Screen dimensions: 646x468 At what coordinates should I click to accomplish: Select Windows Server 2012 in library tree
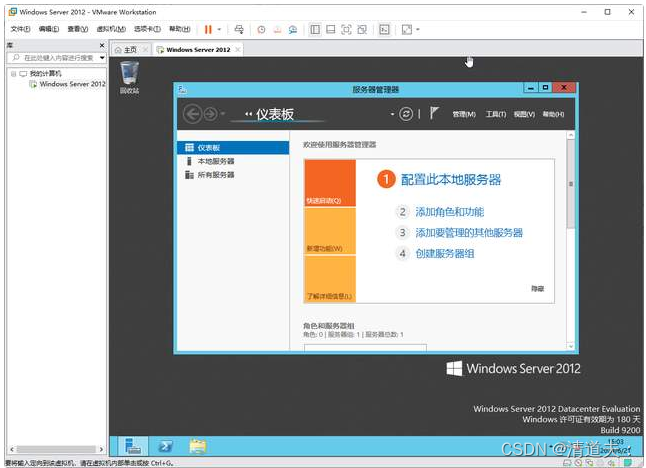tap(73, 84)
